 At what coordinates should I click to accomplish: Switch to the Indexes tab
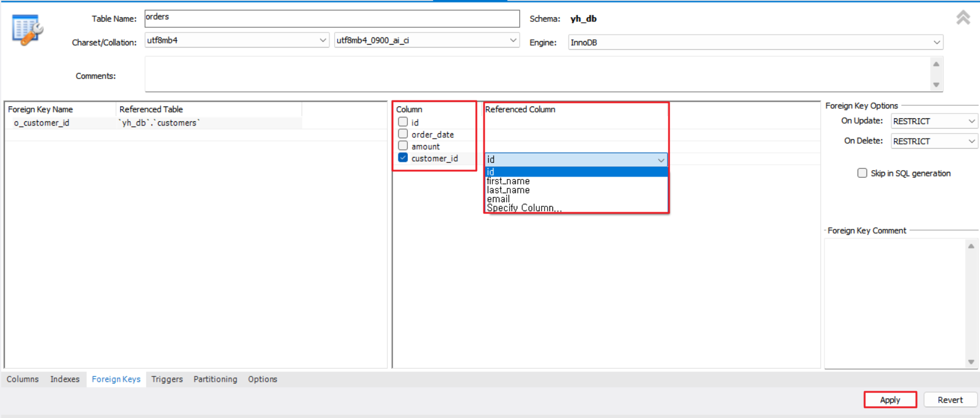[65, 379]
